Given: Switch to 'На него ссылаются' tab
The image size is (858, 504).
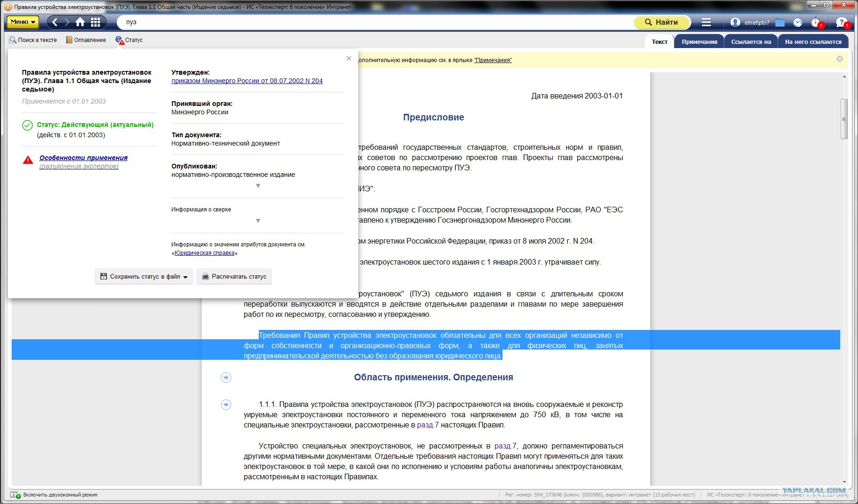Looking at the screenshot, I should click(813, 42).
